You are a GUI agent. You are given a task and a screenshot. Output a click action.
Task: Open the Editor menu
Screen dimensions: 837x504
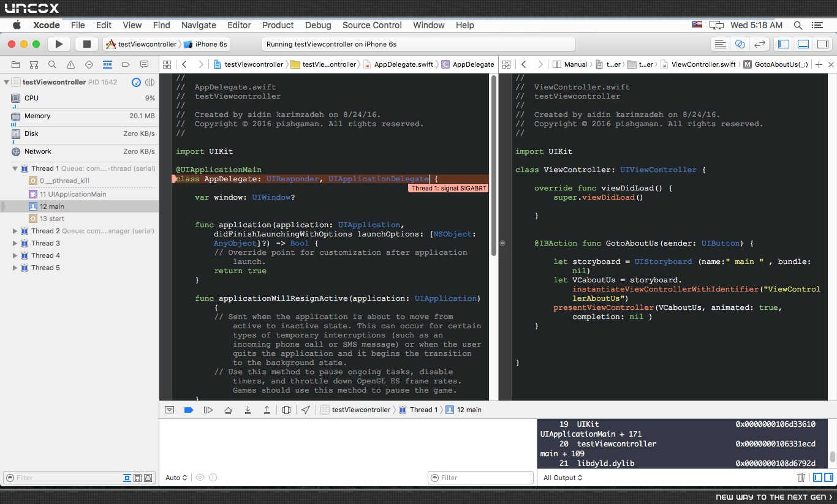pyautogui.click(x=239, y=25)
